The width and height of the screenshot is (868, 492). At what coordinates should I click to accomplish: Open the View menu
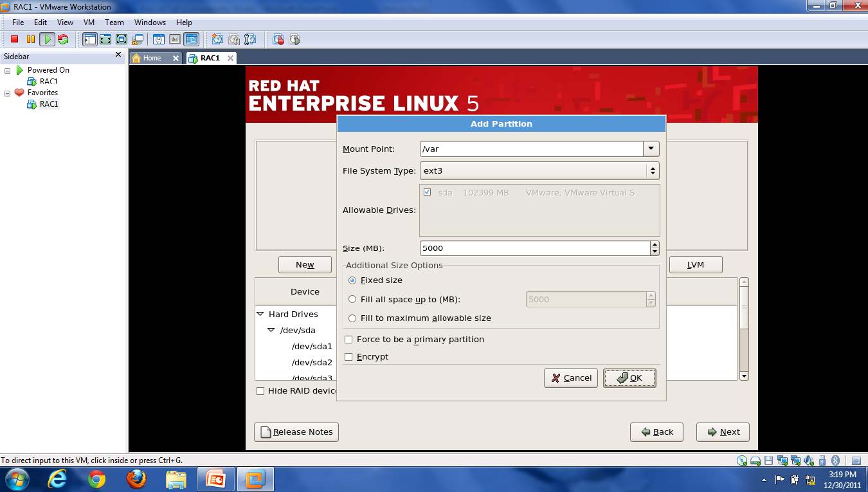[65, 22]
